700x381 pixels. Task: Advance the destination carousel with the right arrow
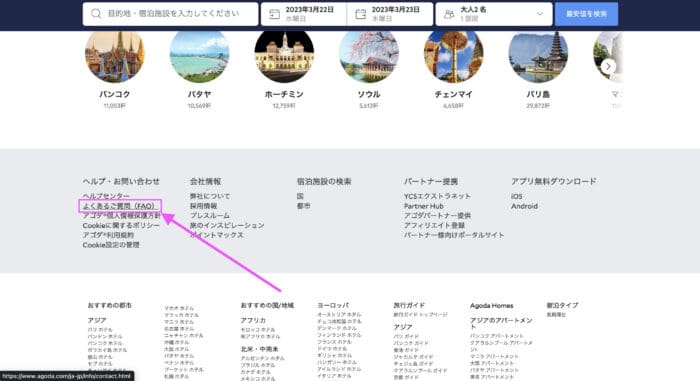(608, 66)
